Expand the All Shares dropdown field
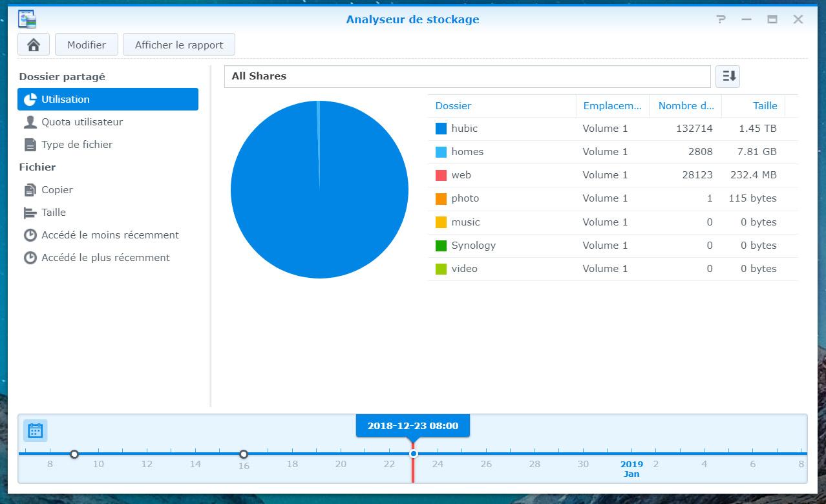 click(x=467, y=76)
